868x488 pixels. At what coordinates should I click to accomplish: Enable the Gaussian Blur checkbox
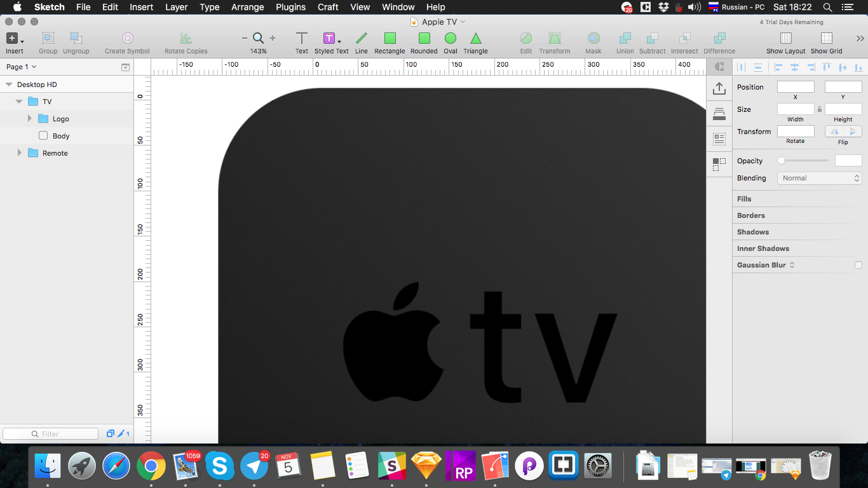pos(858,265)
